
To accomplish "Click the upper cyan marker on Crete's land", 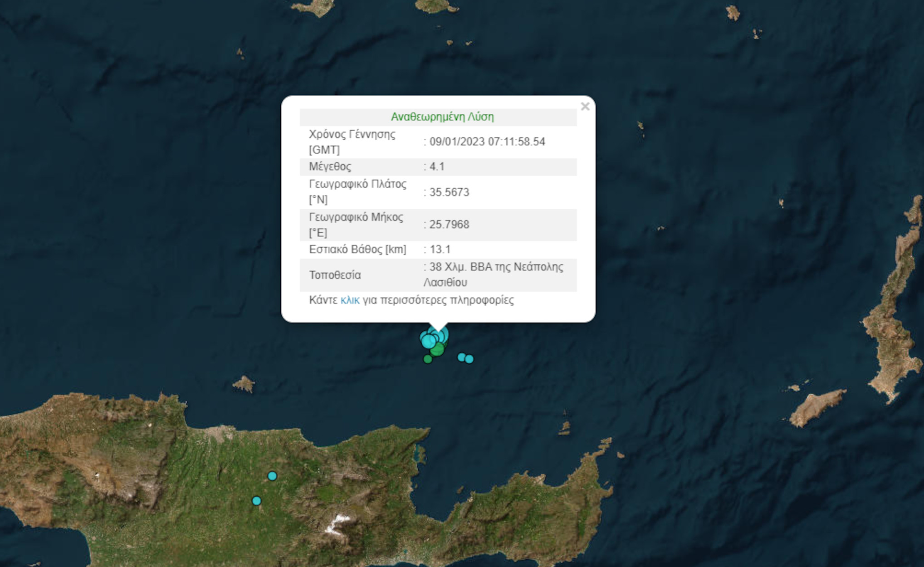I will pyautogui.click(x=272, y=476).
